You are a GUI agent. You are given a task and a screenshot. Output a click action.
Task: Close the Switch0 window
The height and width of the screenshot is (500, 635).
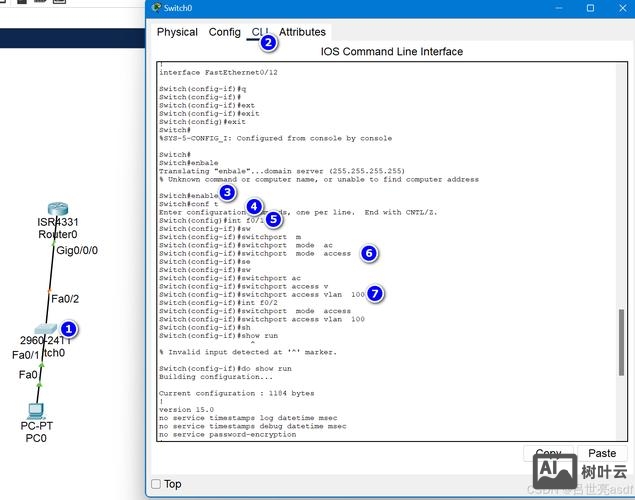pos(619,8)
